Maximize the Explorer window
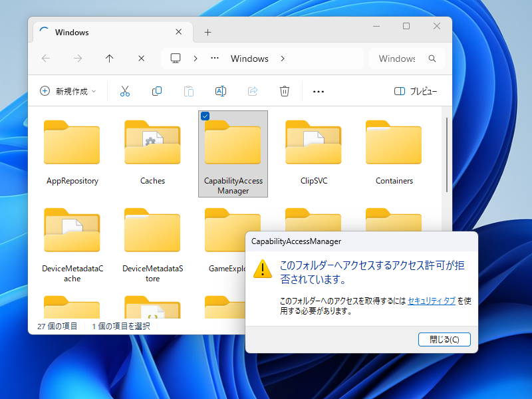This screenshot has width=532, height=399. tap(406, 26)
